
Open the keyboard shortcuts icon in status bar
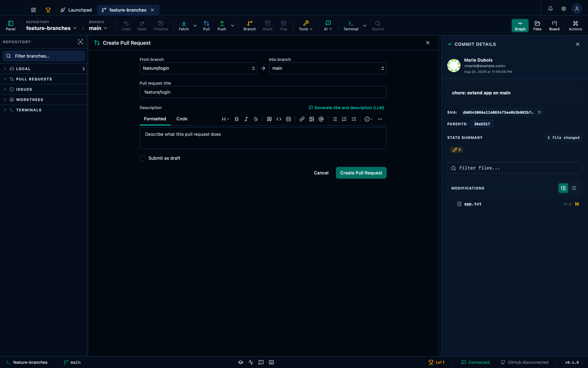pos(271,362)
